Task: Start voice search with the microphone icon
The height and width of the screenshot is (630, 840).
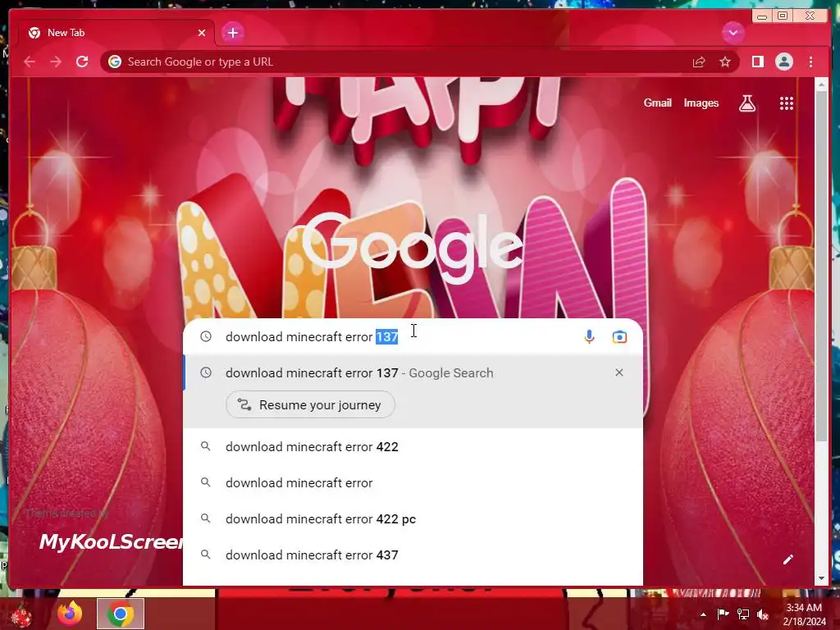Action: [x=589, y=336]
